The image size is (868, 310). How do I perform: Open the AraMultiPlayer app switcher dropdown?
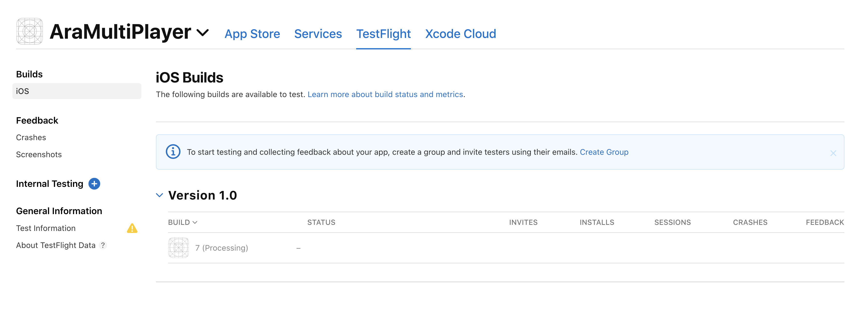[202, 33]
